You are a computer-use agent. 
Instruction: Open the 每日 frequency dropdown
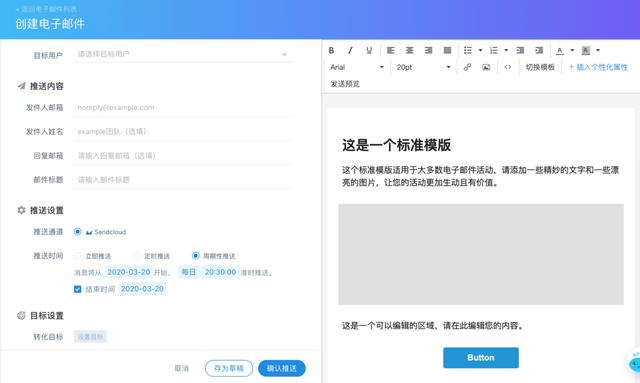189,272
